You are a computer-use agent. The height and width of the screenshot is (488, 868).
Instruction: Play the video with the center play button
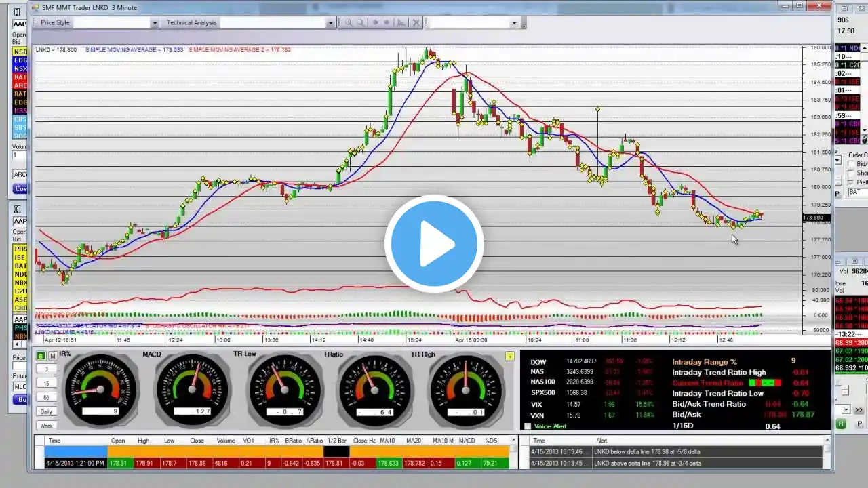tap(434, 244)
